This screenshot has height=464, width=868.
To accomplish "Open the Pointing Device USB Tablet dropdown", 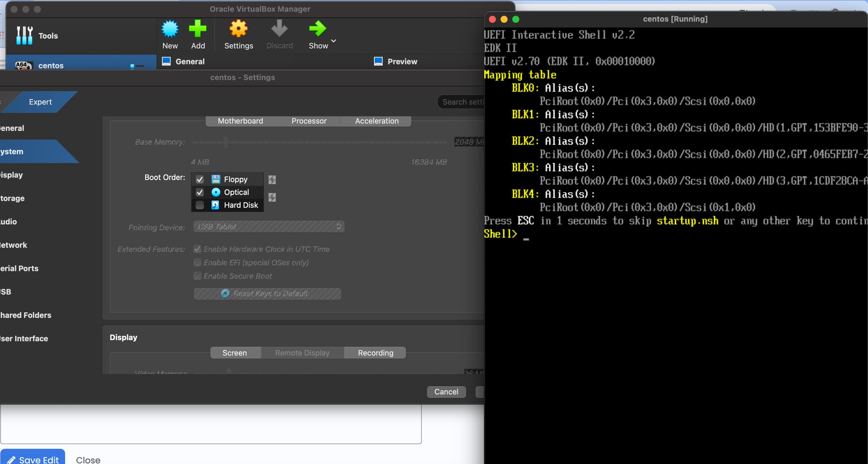I will click(x=269, y=227).
